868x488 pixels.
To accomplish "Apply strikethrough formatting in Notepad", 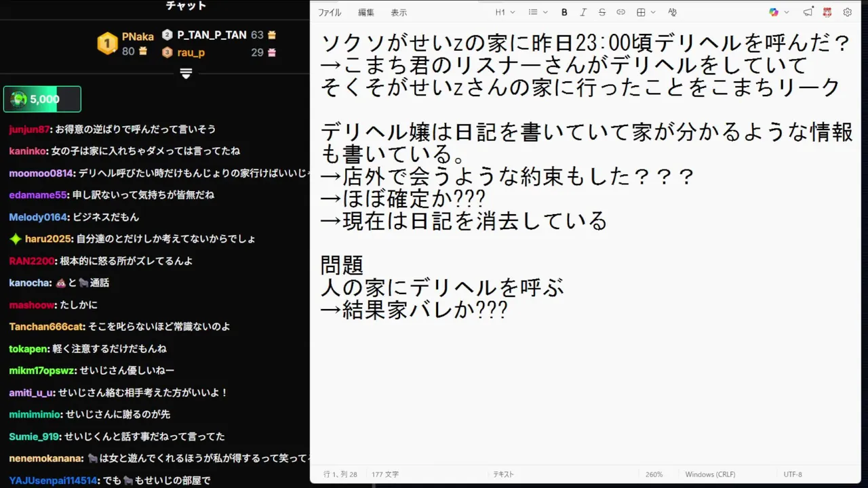I will point(602,12).
